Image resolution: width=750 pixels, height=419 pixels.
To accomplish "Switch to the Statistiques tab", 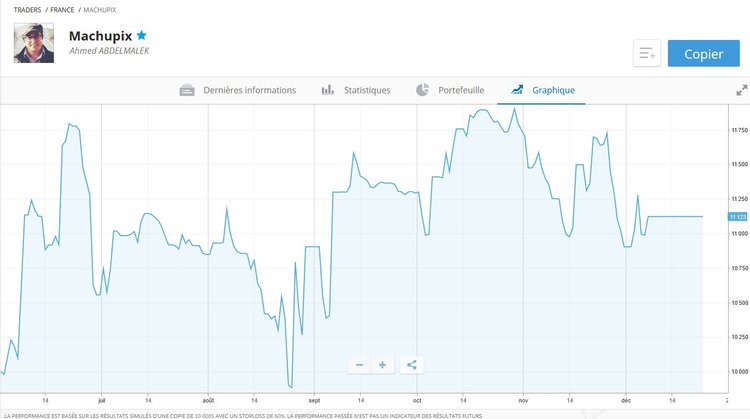I will (356, 90).
